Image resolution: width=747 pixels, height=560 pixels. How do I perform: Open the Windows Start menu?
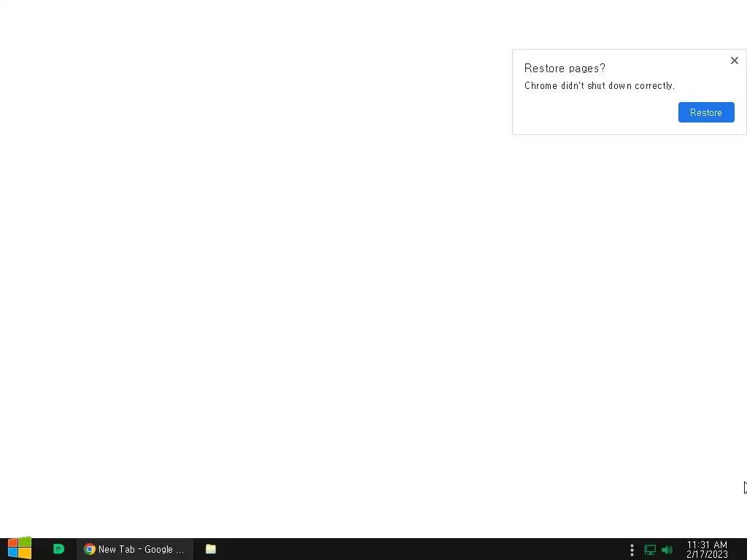[20, 548]
